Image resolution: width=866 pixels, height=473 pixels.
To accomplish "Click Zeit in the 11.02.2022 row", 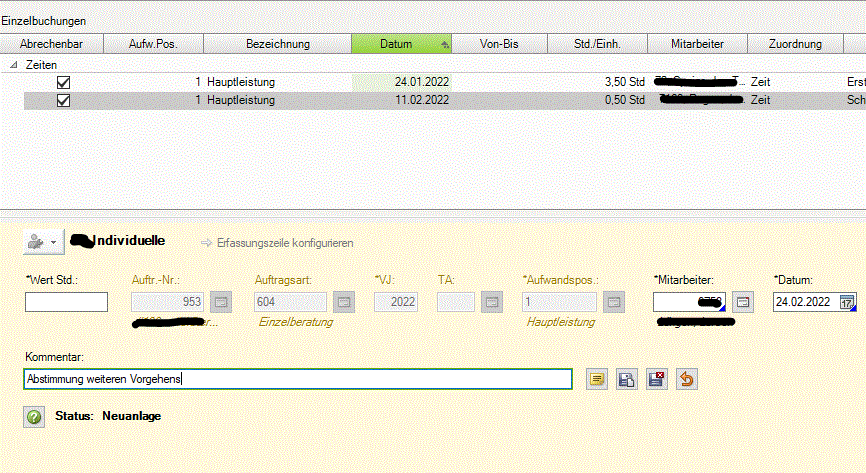I will (761, 101).
